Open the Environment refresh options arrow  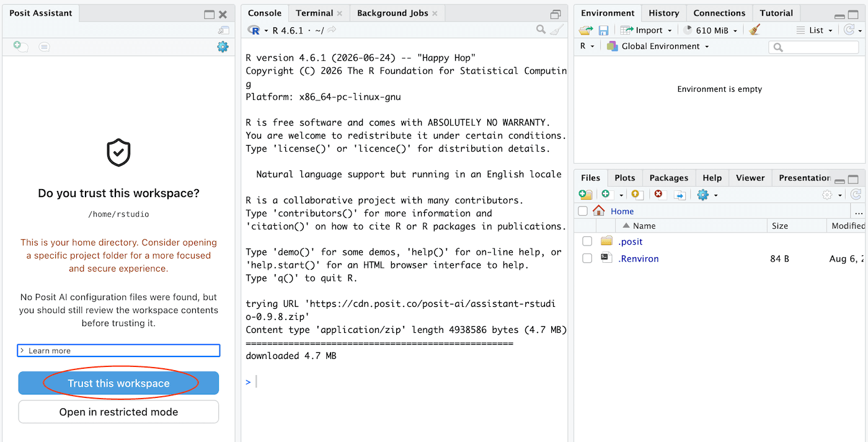point(861,30)
